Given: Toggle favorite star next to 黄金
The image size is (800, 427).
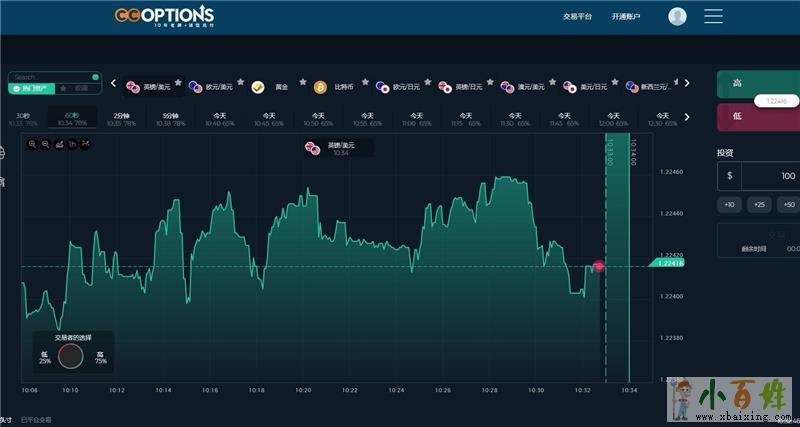Looking at the screenshot, I should (303, 82).
